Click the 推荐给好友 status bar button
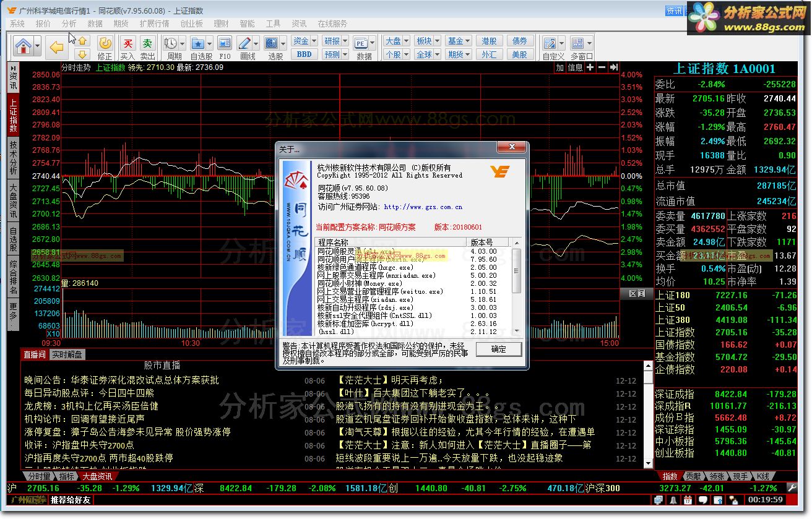 click(x=70, y=500)
